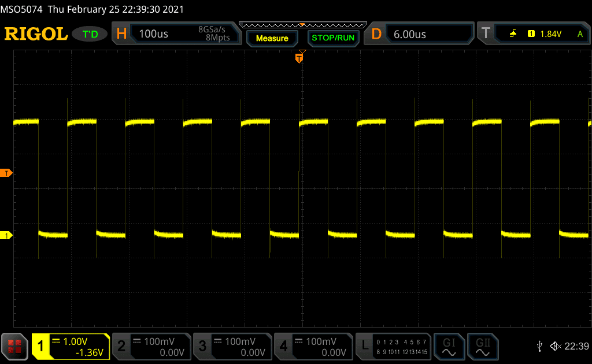Enable channel 3 from the bottom bar

click(232, 346)
